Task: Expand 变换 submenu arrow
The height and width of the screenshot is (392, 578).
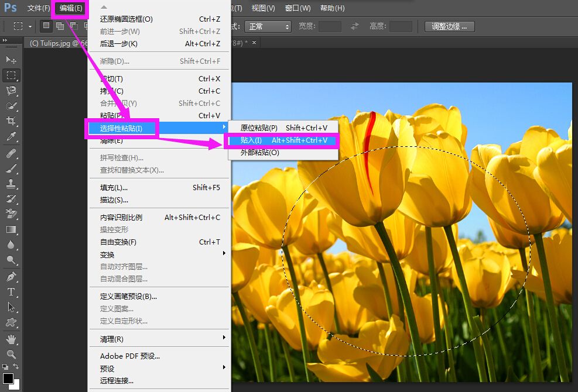Action: tap(224, 253)
